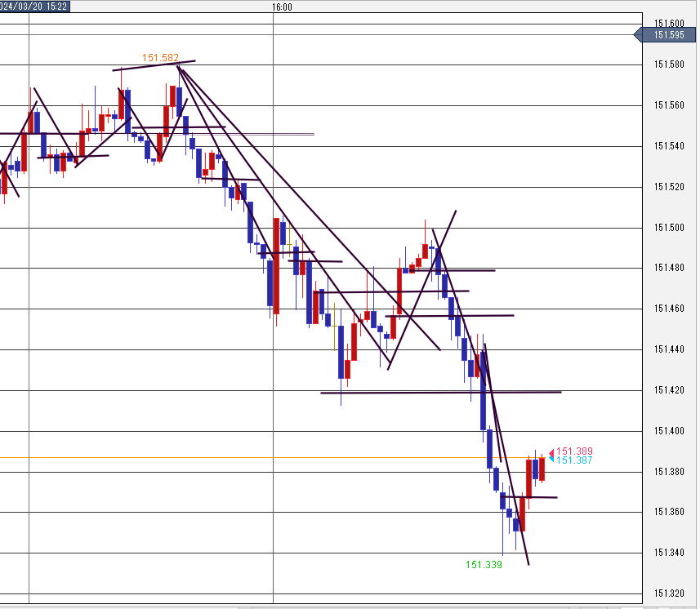Image resolution: width=700 pixels, height=609 pixels.
Task: Click the 151.320 price axis label
Action: (x=669, y=593)
